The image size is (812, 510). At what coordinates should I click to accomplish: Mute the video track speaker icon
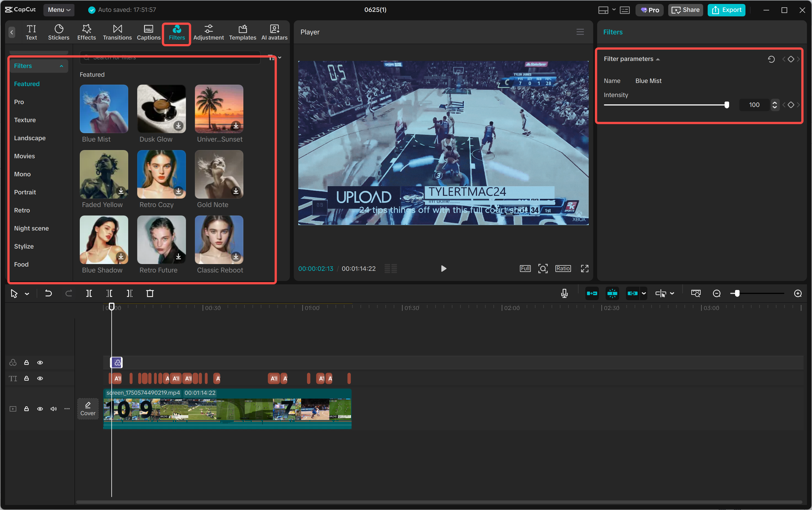[x=53, y=408]
